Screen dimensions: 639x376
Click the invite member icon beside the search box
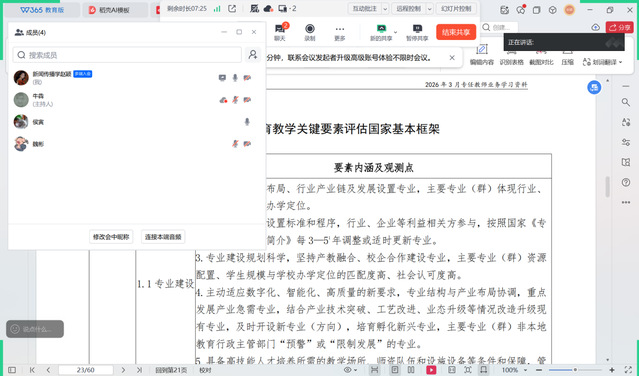coord(253,54)
